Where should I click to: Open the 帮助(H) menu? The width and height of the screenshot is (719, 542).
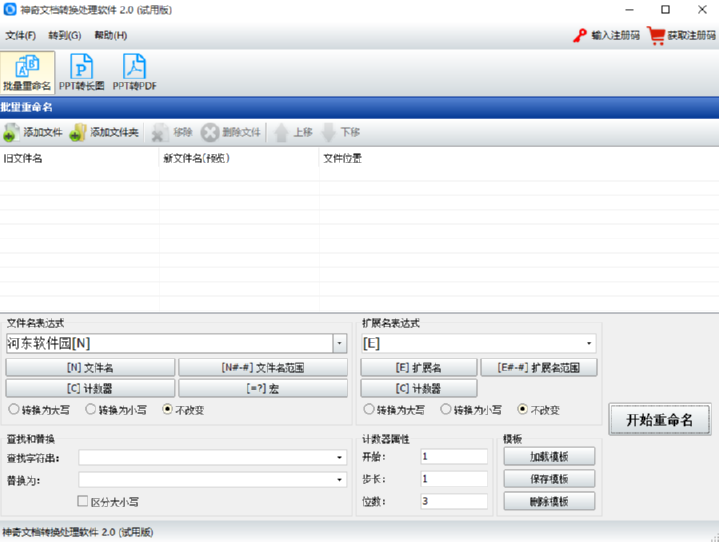click(x=111, y=35)
